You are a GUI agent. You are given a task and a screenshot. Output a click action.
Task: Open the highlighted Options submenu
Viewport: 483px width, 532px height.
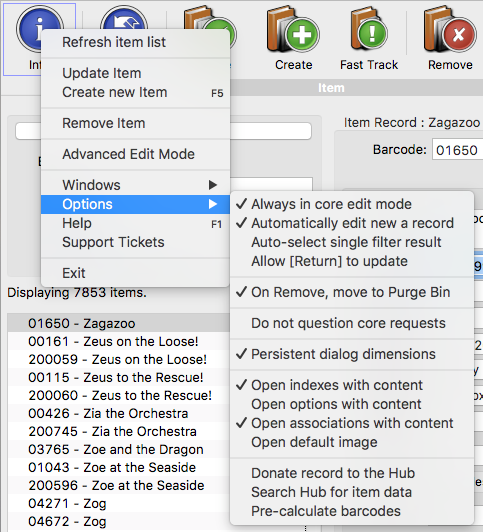click(x=135, y=204)
